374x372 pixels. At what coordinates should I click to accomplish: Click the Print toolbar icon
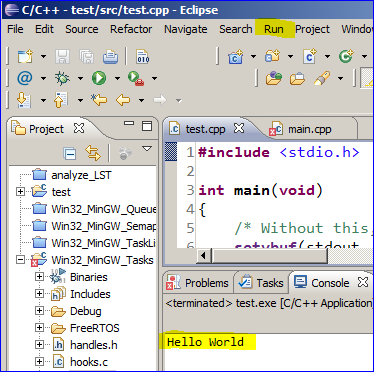click(110, 56)
